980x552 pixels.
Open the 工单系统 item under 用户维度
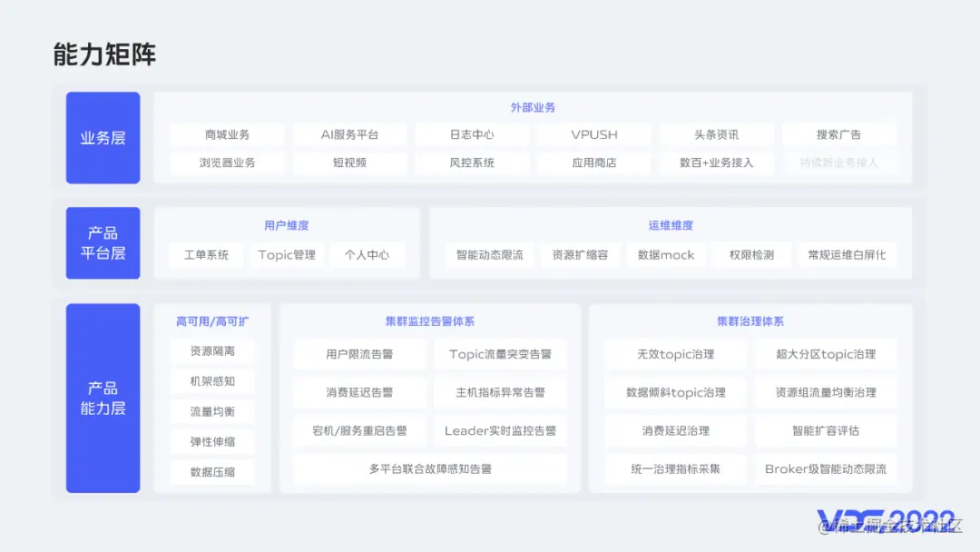point(205,255)
